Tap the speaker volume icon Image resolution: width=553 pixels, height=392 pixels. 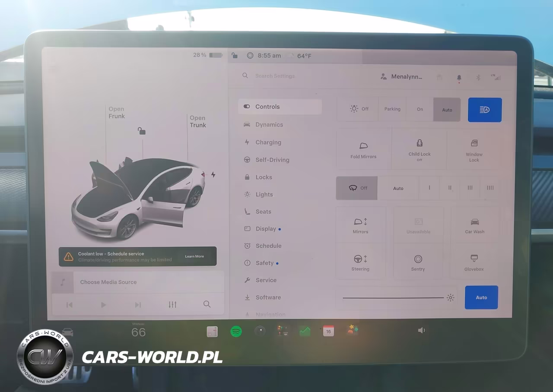(422, 330)
